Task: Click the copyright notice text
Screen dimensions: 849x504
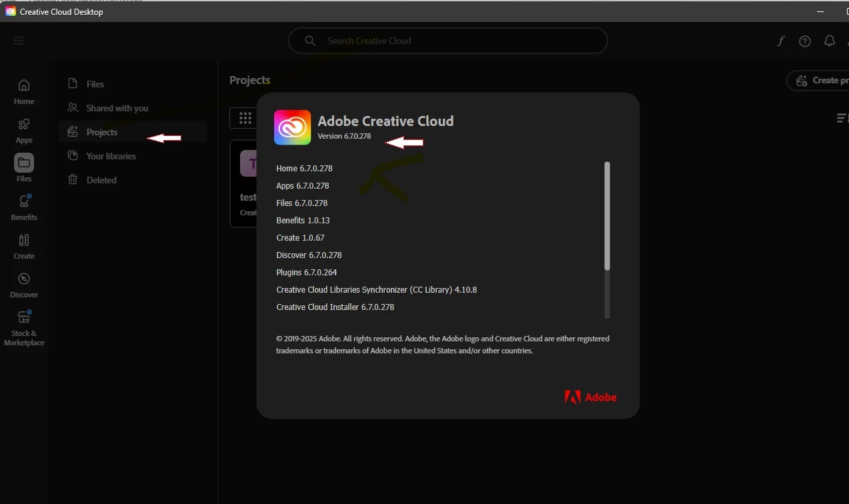Action: pyautogui.click(x=443, y=345)
